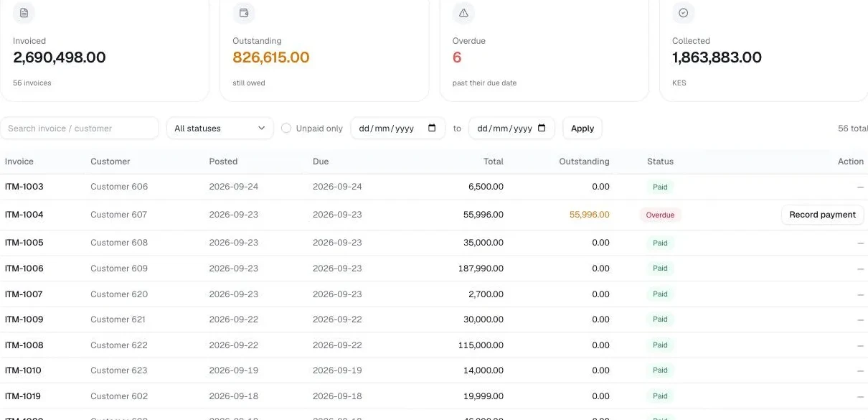The image size is (868, 420).
Task: Click the Status column header
Action: click(x=660, y=162)
